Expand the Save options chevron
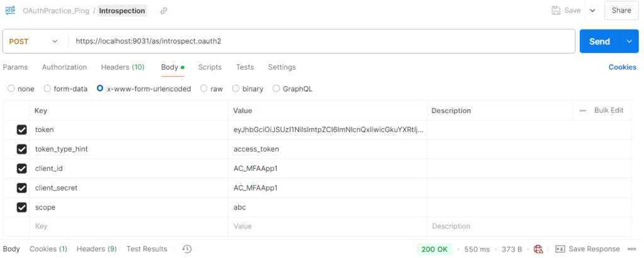 (x=592, y=11)
